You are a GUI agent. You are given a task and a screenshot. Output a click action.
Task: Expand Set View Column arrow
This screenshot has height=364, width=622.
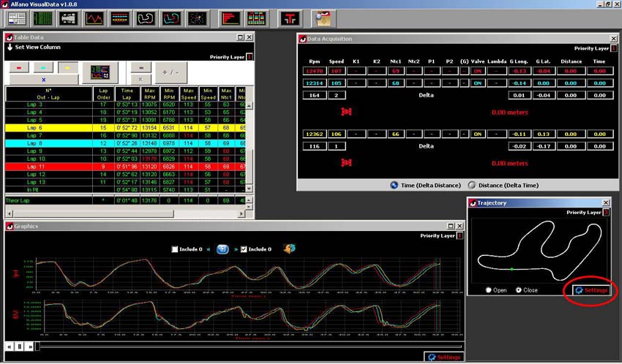click(10, 47)
